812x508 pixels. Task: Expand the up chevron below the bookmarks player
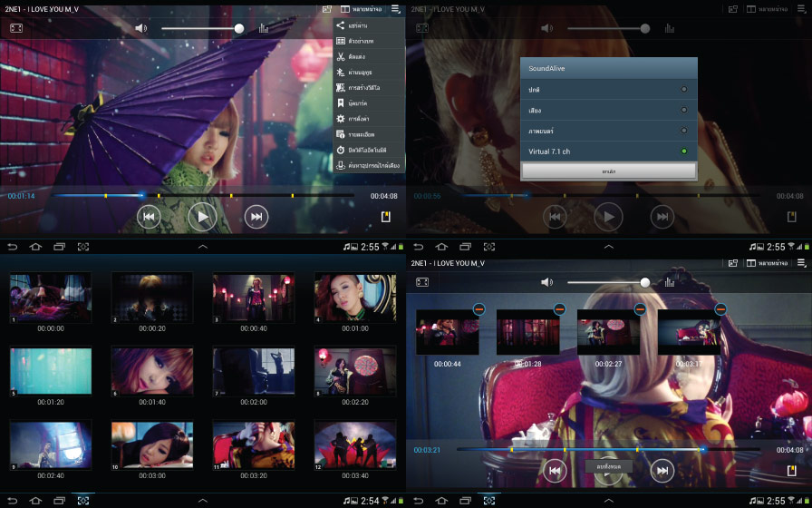point(609,501)
